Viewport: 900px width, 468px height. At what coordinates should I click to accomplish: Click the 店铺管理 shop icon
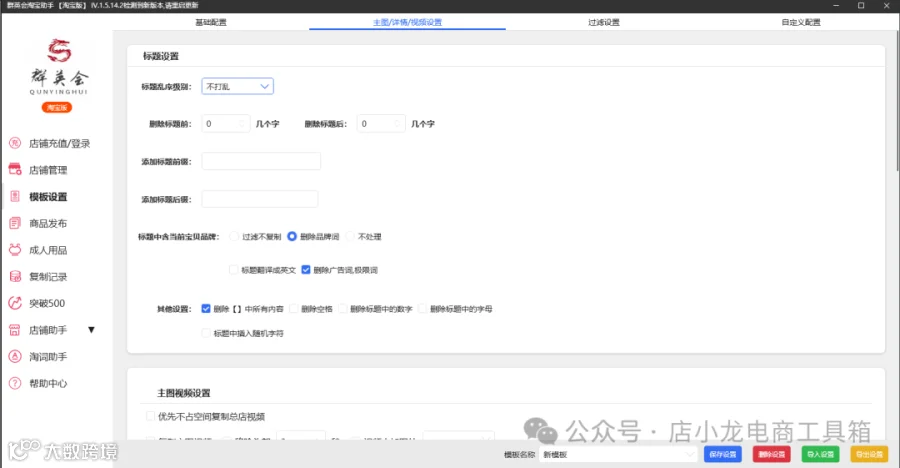[x=15, y=169]
